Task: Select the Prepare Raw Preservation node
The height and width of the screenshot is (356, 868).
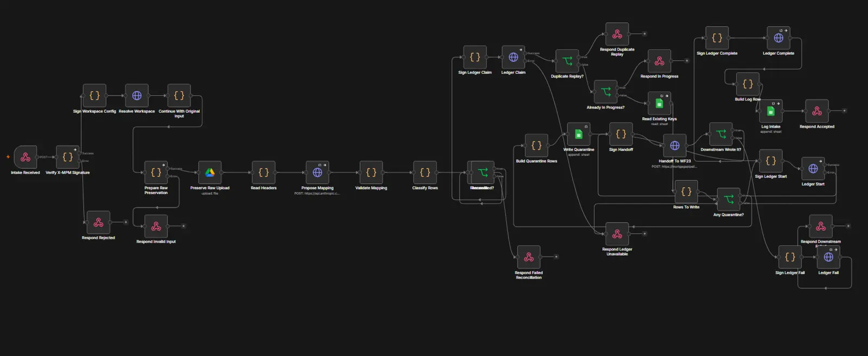Action: (x=156, y=172)
